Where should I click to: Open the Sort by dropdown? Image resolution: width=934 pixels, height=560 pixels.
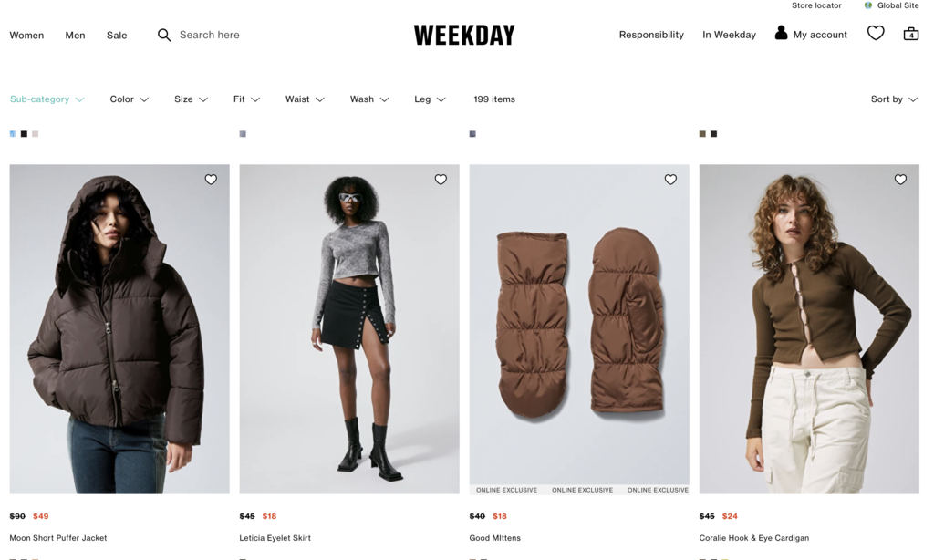(894, 99)
